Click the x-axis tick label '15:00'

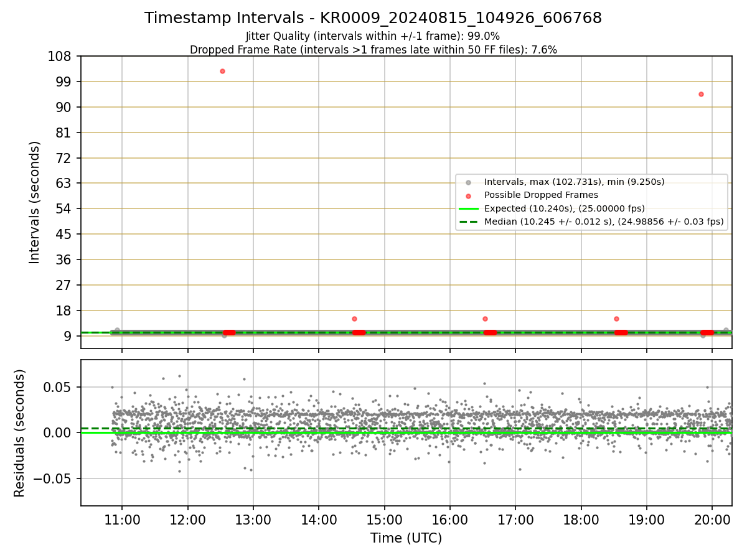pos(384,520)
